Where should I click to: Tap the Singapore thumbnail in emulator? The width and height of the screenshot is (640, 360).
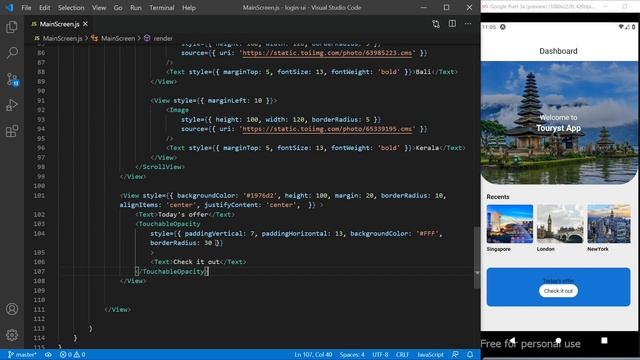pos(510,224)
